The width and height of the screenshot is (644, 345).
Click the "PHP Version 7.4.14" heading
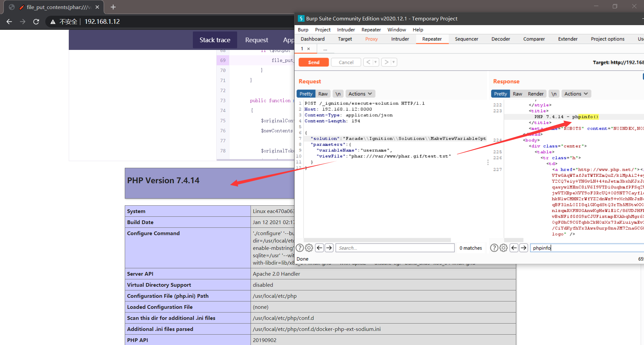click(x=163, y=181)
